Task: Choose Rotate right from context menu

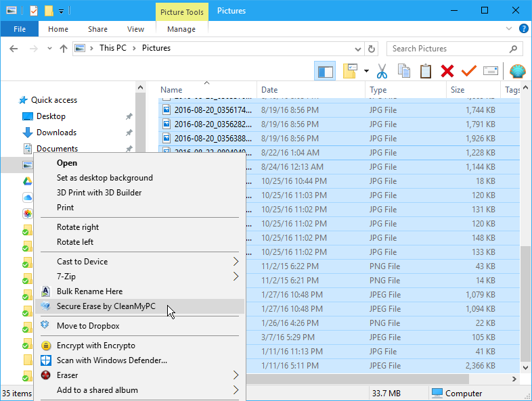Action: (78, 227)
